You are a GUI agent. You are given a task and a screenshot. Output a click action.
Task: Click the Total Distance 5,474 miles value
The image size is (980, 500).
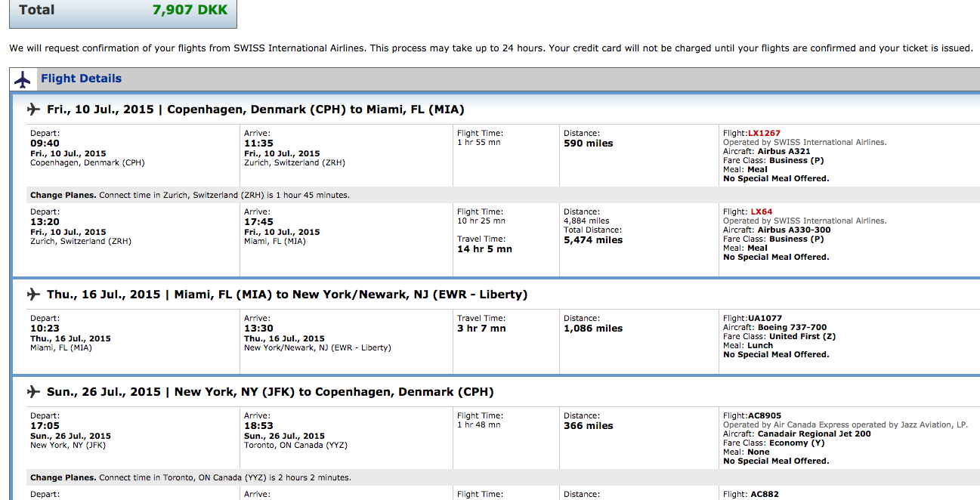(x=592, y=239)
